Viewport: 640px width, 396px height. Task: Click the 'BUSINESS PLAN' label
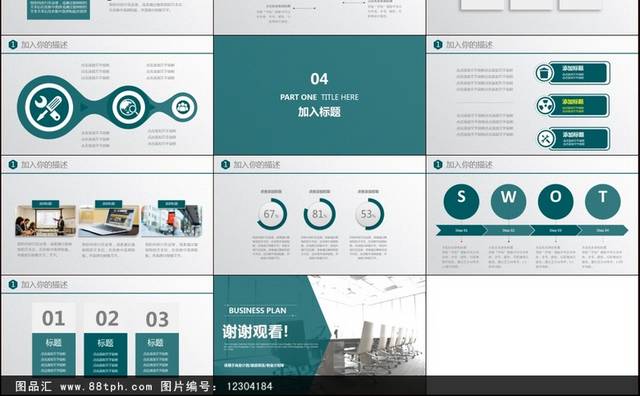click(257, 310)
